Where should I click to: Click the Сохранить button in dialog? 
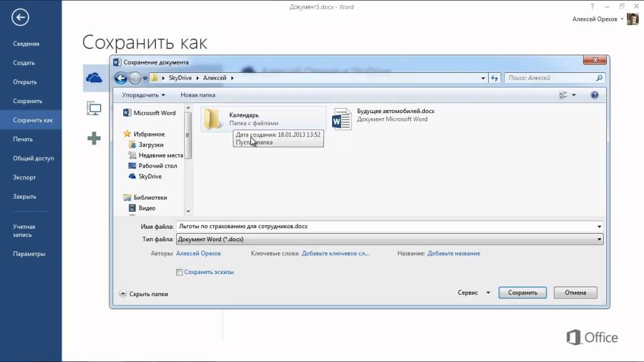(523, 293)
